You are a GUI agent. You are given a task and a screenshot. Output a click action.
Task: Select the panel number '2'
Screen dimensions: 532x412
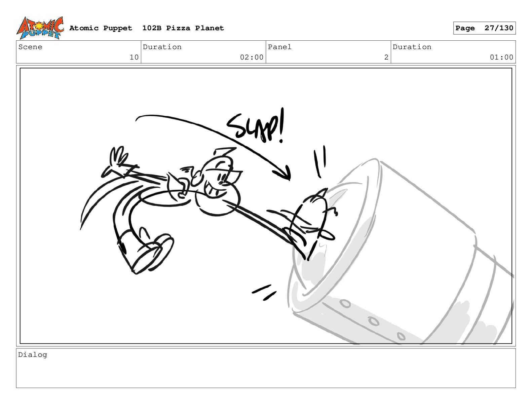(x=386, y=57)
